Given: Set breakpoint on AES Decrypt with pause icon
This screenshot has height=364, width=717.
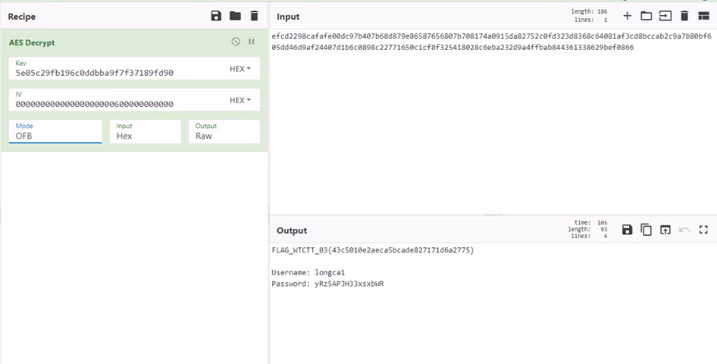Looking at the screenshot, I should point(251,42).
